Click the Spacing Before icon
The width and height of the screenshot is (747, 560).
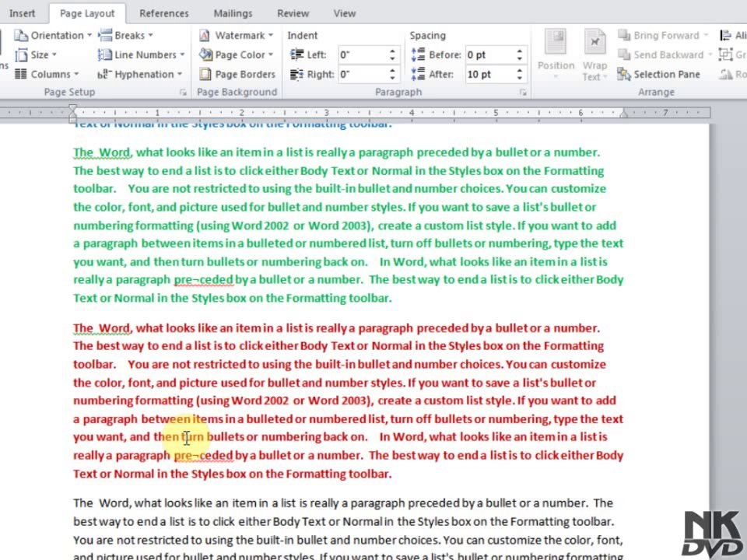click(419, 54)
